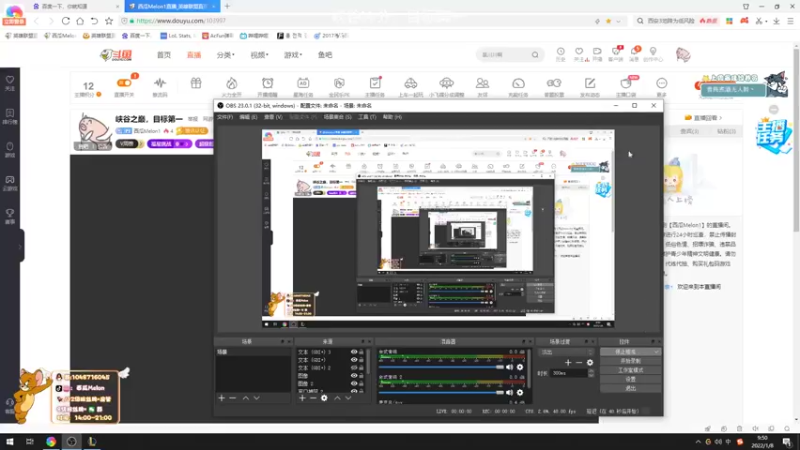Open the 分类 dropdown in Douyu navigation

coord(226,55)
